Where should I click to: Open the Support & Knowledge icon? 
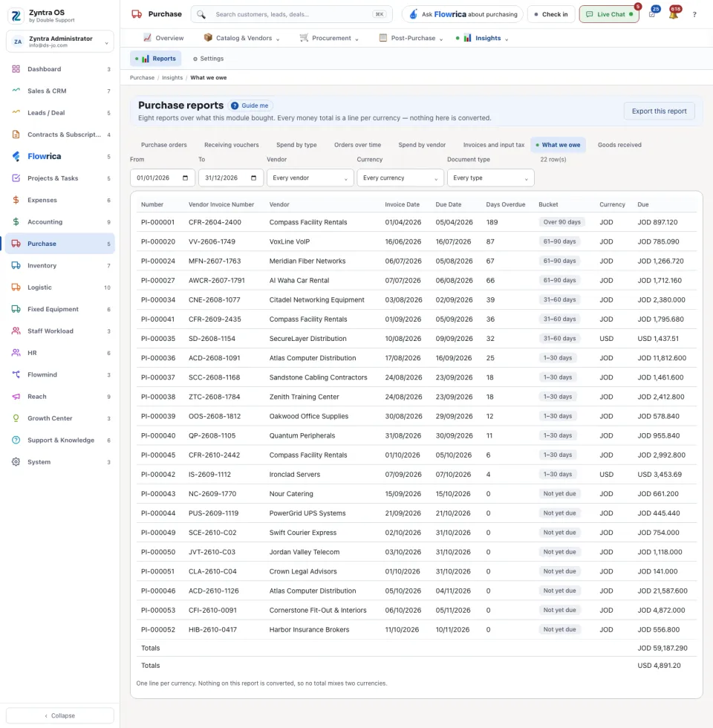click(16, 440)
